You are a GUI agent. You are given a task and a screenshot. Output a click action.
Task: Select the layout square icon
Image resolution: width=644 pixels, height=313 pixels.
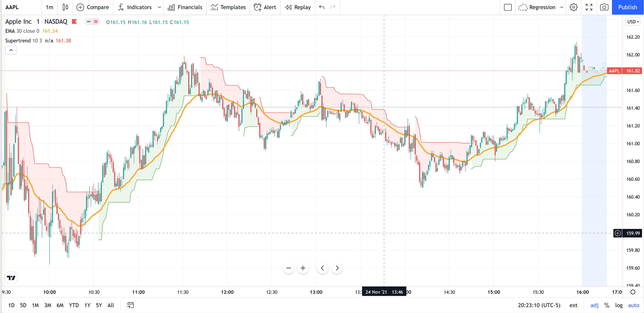[507, 7]
